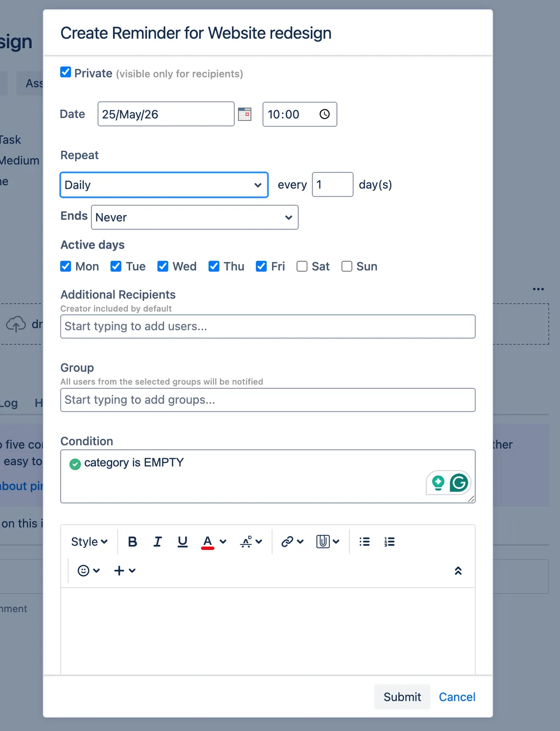The width and height of the screenshot is (560, 731).
Task: Open the Repeat Daily dropdown
Action: pos(164,185)
